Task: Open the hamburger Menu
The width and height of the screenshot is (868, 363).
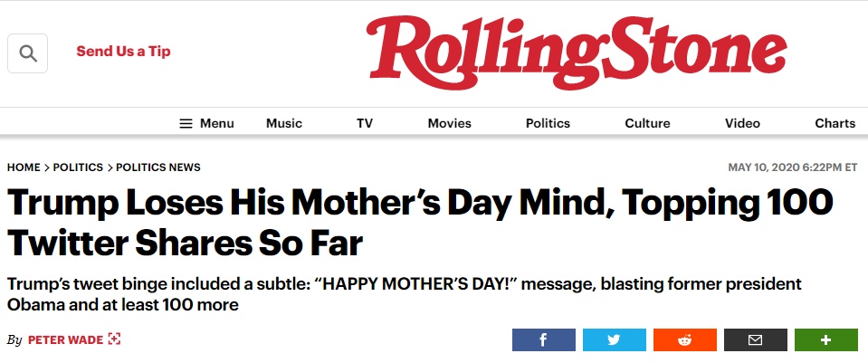Action: (206, 123)
